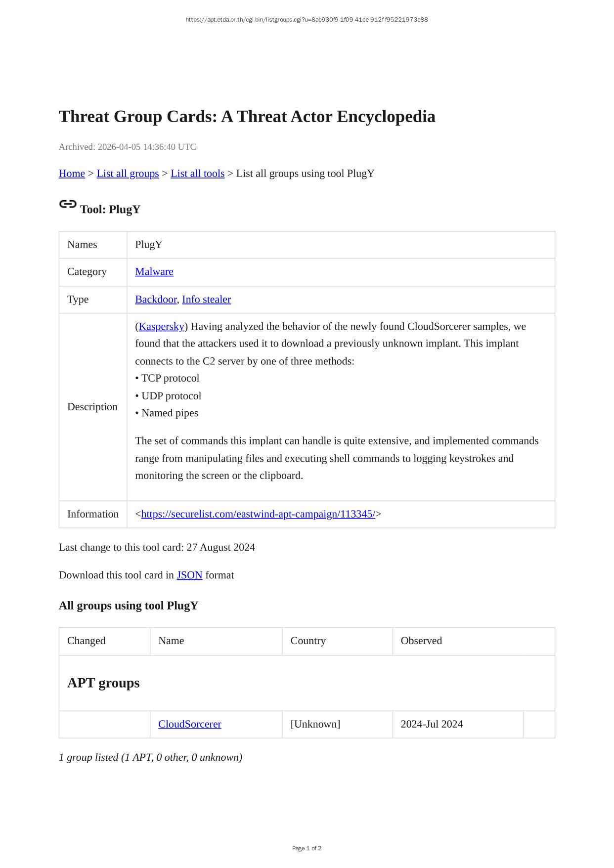Click the 2024-Jul 2024 observed cell
Viewport: 614px width, 868px height.
pos(432,724)
